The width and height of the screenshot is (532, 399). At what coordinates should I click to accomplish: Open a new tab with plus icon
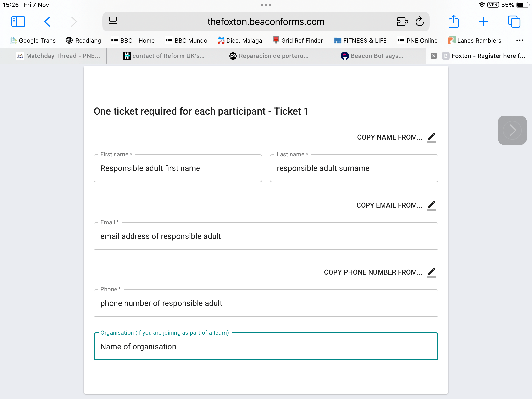[x=483, y=22]
